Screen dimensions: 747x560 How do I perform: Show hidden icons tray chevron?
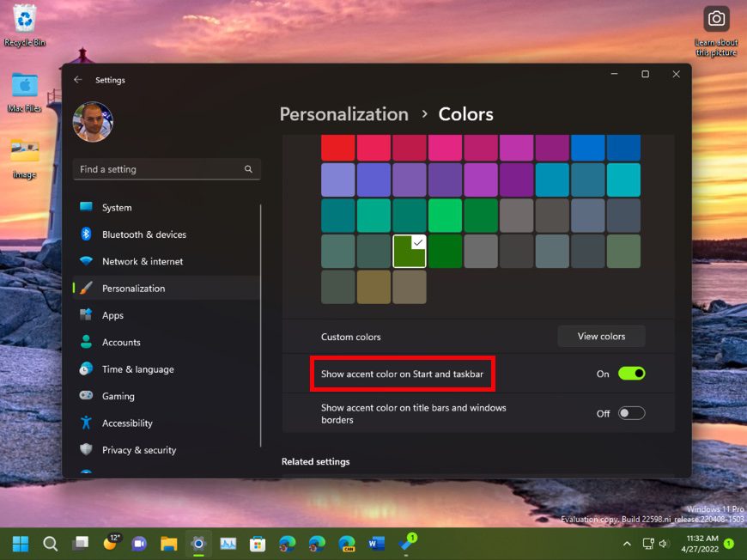[627, 544]
